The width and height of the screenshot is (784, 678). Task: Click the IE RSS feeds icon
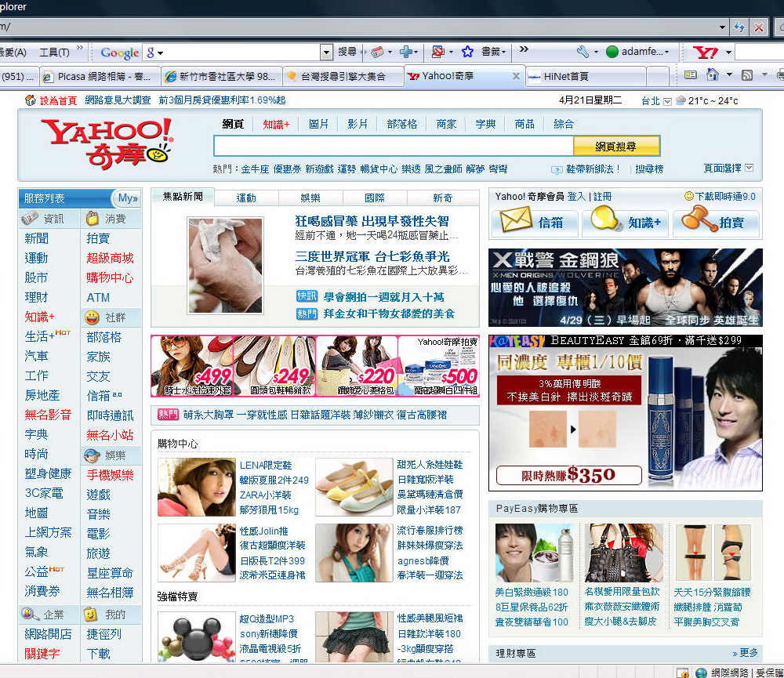pyautogui.click(x=746, y=75)
